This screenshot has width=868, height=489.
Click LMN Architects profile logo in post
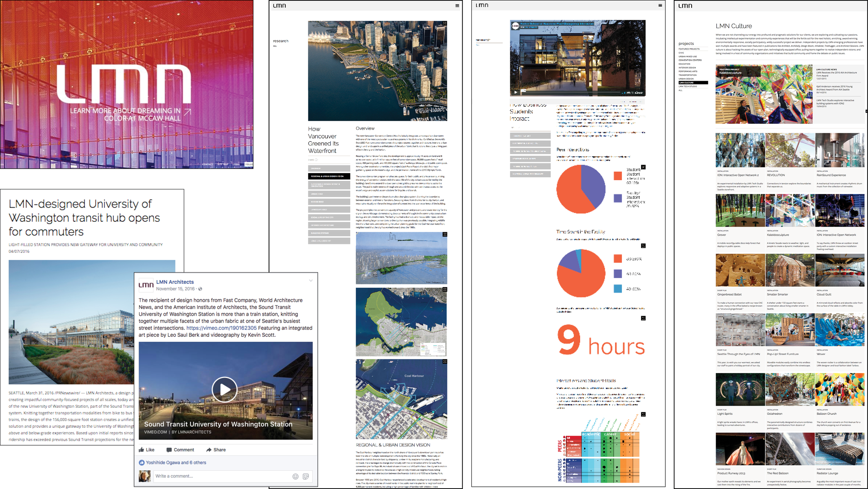tap(146, 285)
